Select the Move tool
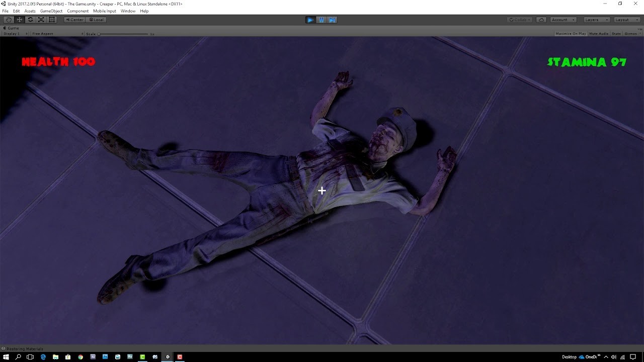The height and width of the screenshot is (362, 644). [20, 20]
